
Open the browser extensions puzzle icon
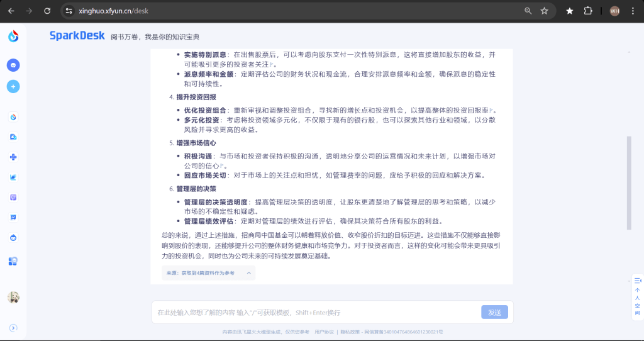(588, 11)
